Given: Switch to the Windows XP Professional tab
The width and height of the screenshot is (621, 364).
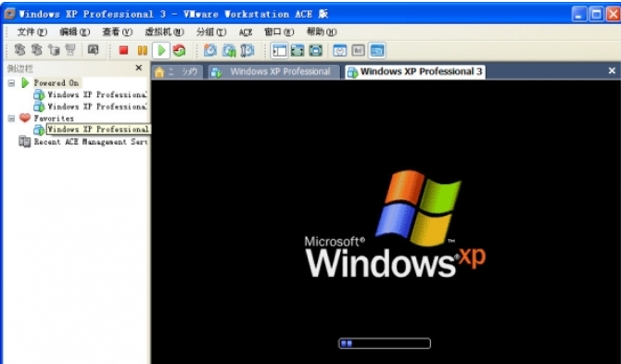Looking at the screenshot, I should [x=274, y=71].
